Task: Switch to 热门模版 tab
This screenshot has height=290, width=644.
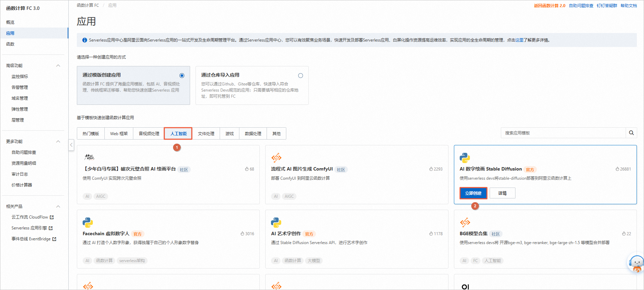Action: point(91,133)
